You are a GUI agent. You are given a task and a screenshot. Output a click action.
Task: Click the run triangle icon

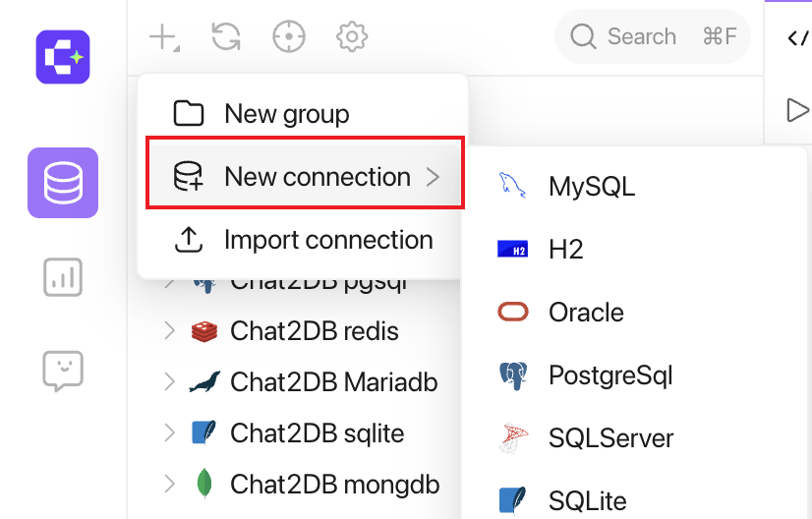pyautogui.click(x=797, y=110)
